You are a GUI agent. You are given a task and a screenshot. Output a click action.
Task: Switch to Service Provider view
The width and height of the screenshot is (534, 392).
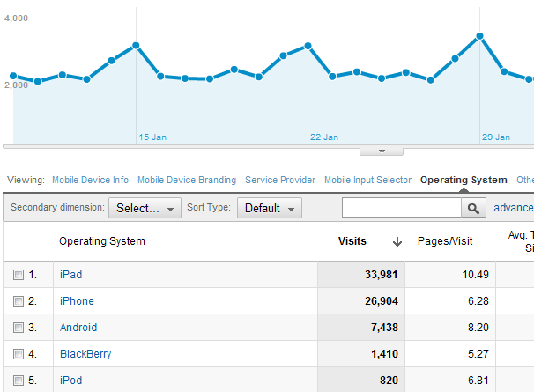point(280,180)
